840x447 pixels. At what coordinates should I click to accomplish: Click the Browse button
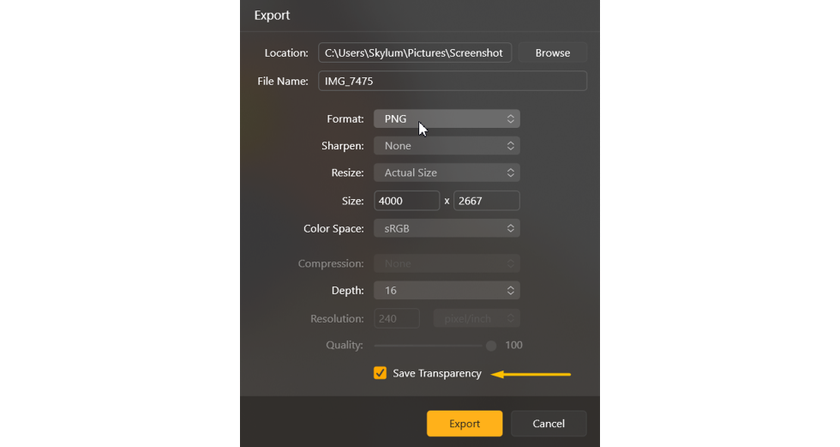point(552,53)
